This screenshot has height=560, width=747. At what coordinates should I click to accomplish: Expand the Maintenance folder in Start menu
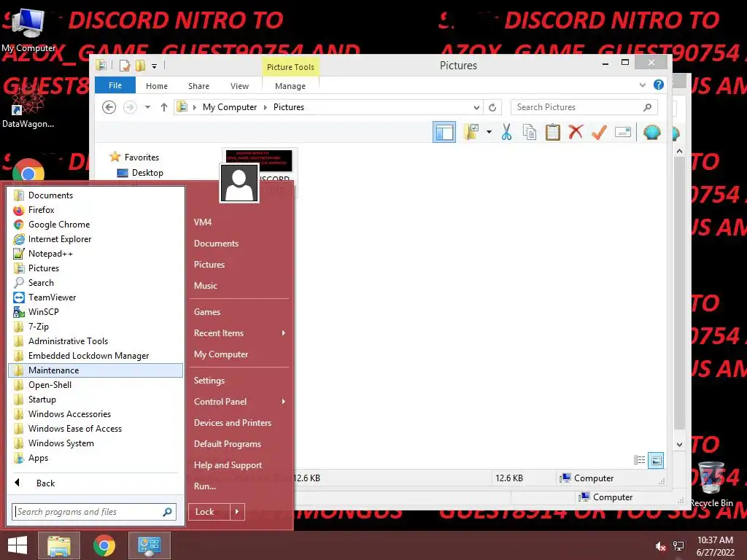pyautogui.click(x=96, y=370)
